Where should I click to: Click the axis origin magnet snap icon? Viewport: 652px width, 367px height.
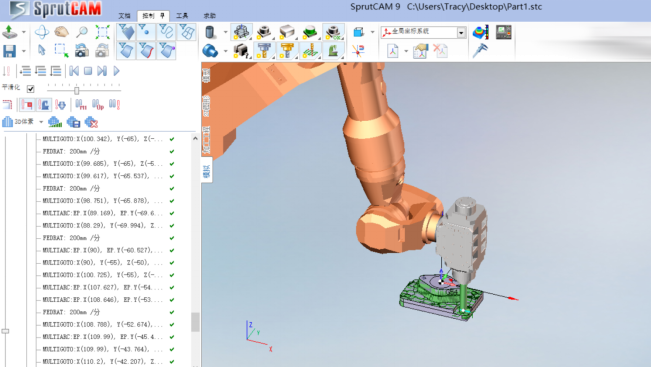point(358,51)
